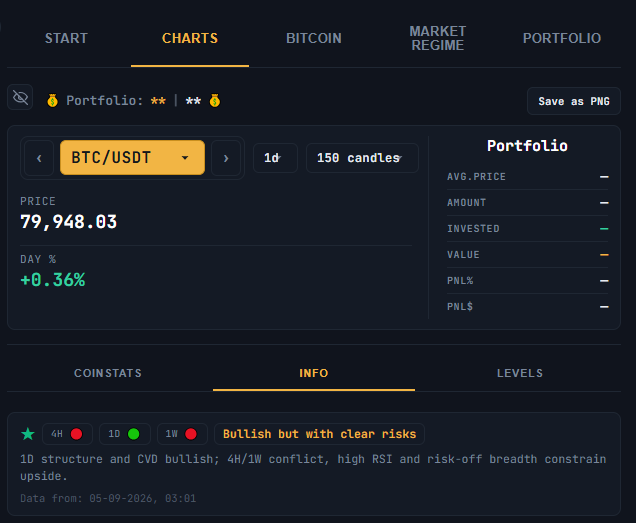
Task: Switch to the START tab
Action: click(x=66, y=38)
